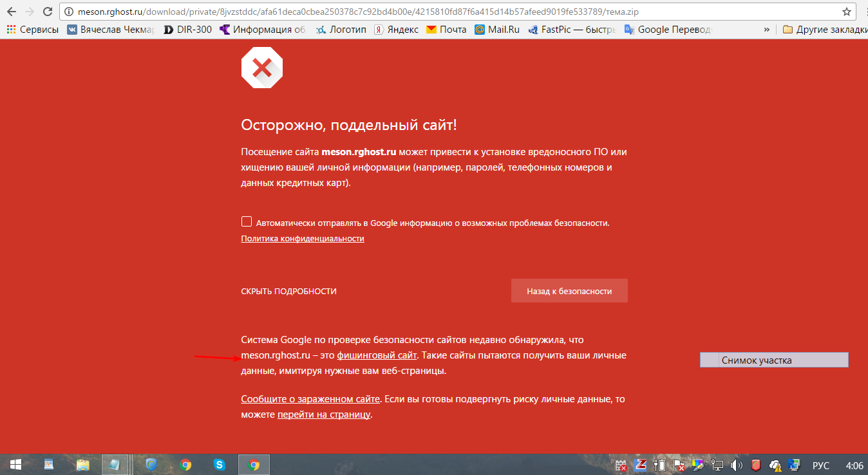The width and height of the screenshot is (868, 475).
Task: Bookmark this page with the star icon
Action: tap(847, 12)
